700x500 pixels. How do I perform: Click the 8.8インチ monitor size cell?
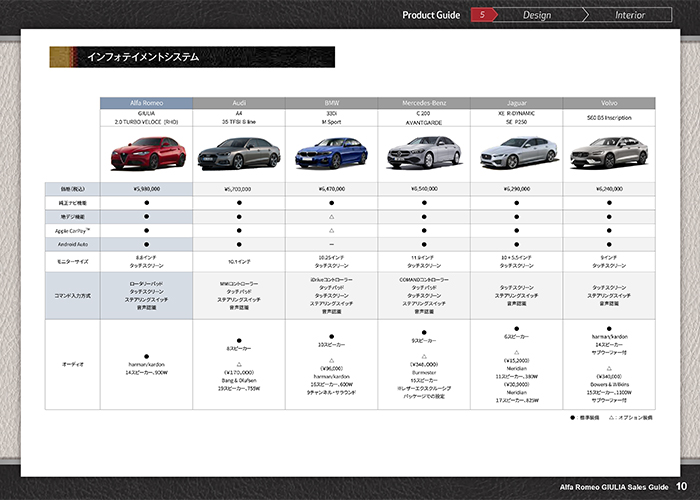tap(146, 262)
